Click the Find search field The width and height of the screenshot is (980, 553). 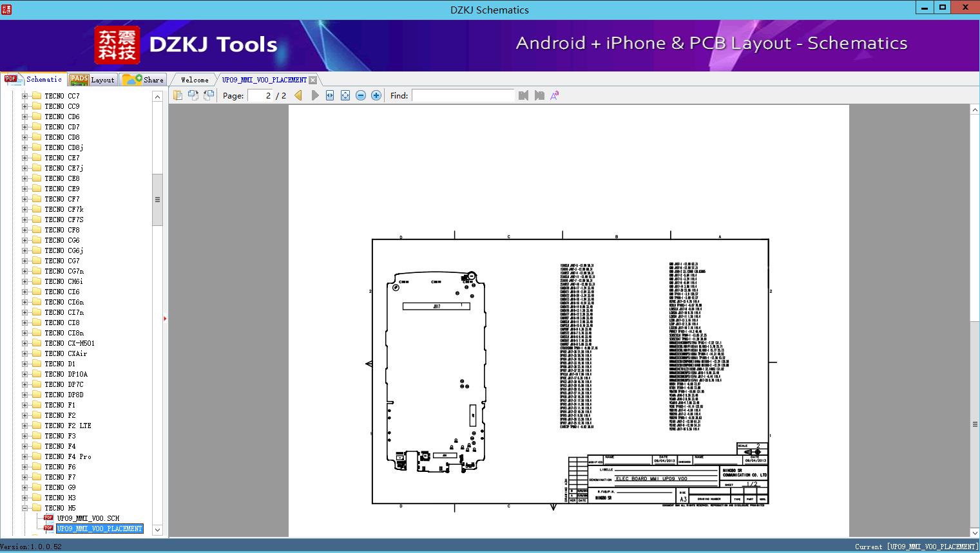click(x=463, y=95)
